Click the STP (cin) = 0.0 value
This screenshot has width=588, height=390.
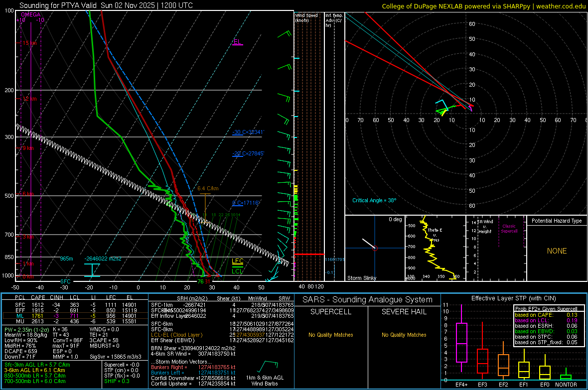pos(121,370)
